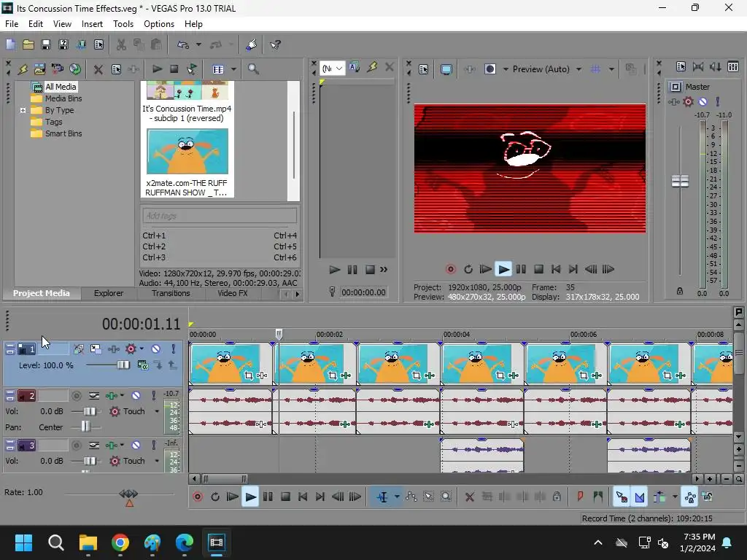Pause playback in the preview window
This screenshot has height=560, width=747.
pyautogui.click(x=521, y=270)
